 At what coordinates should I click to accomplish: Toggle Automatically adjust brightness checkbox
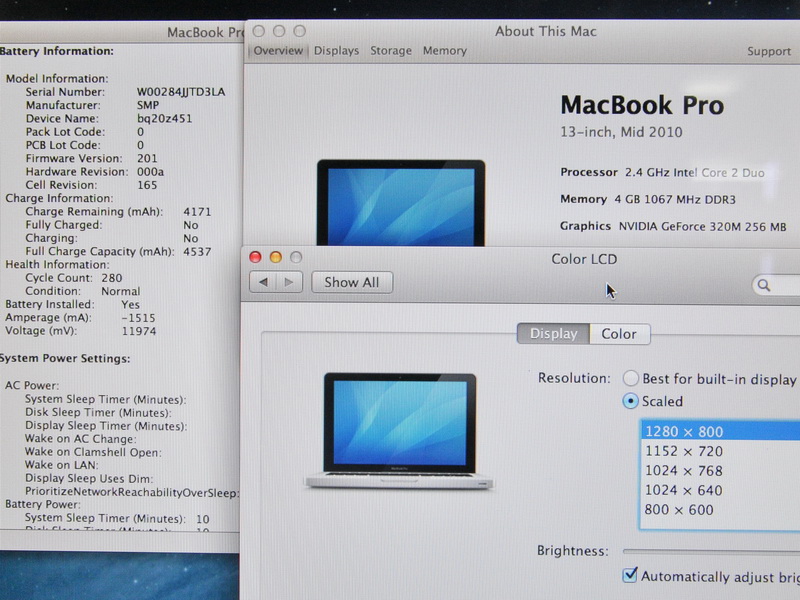(630, 576)
